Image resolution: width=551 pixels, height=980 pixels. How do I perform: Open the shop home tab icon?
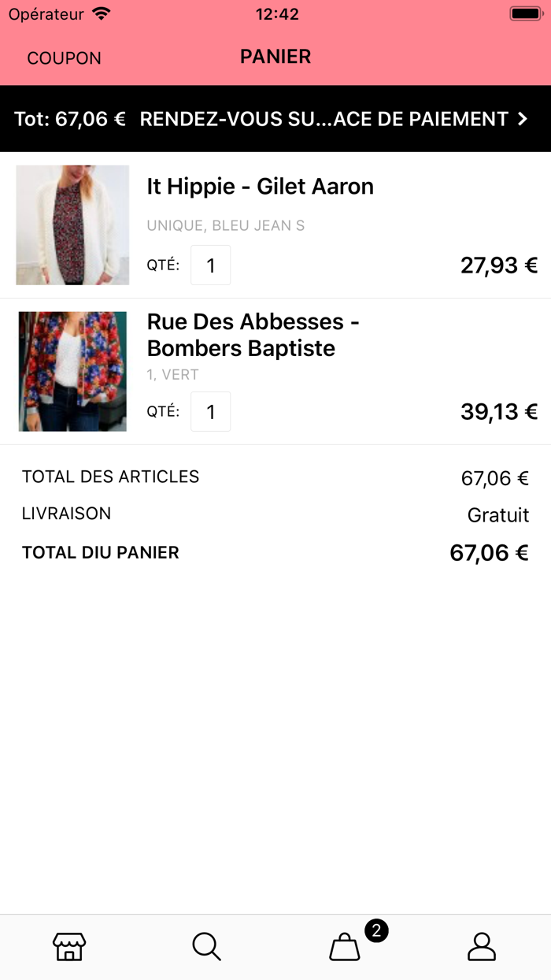click(x=69, y=946)
